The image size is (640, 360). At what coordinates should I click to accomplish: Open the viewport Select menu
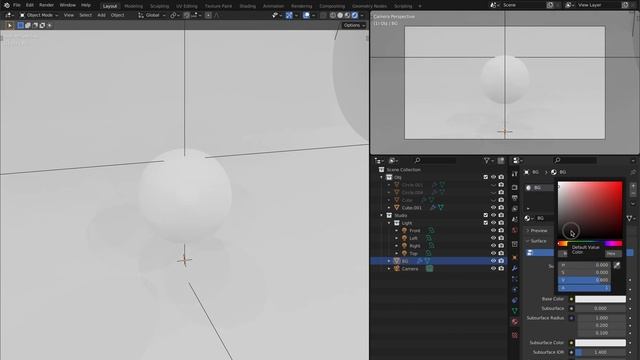pyautogui.click(x=85, y=15)
